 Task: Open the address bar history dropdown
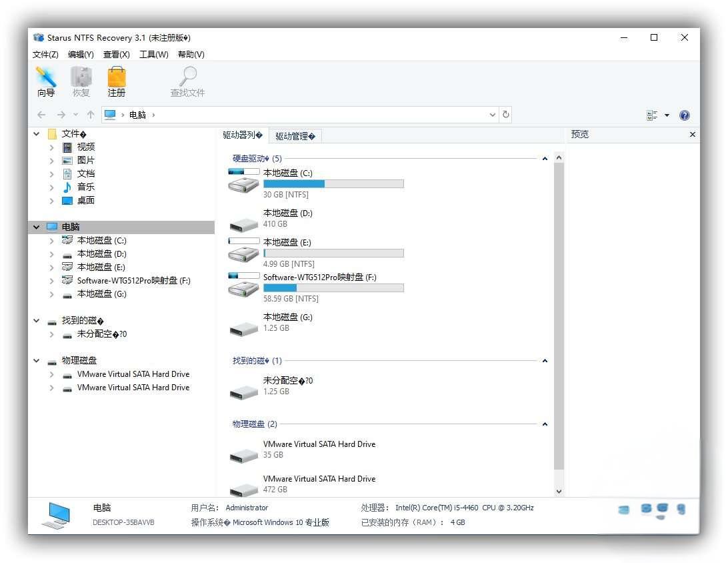click(x=493, y=115)
